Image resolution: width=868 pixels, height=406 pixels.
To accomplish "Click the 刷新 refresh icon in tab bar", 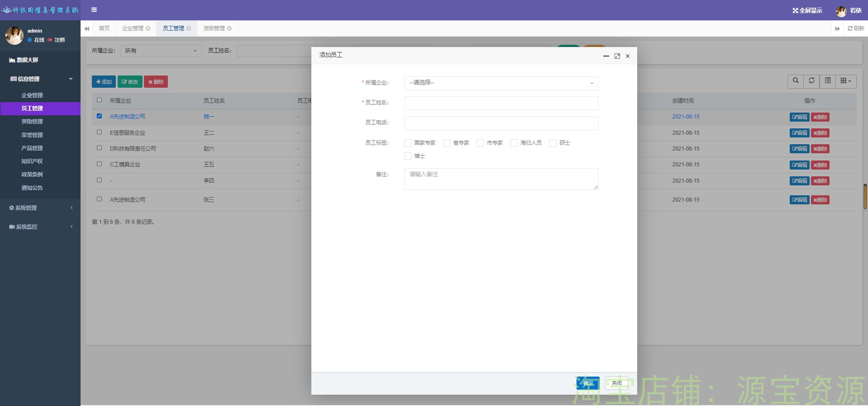I will point(850,28).
